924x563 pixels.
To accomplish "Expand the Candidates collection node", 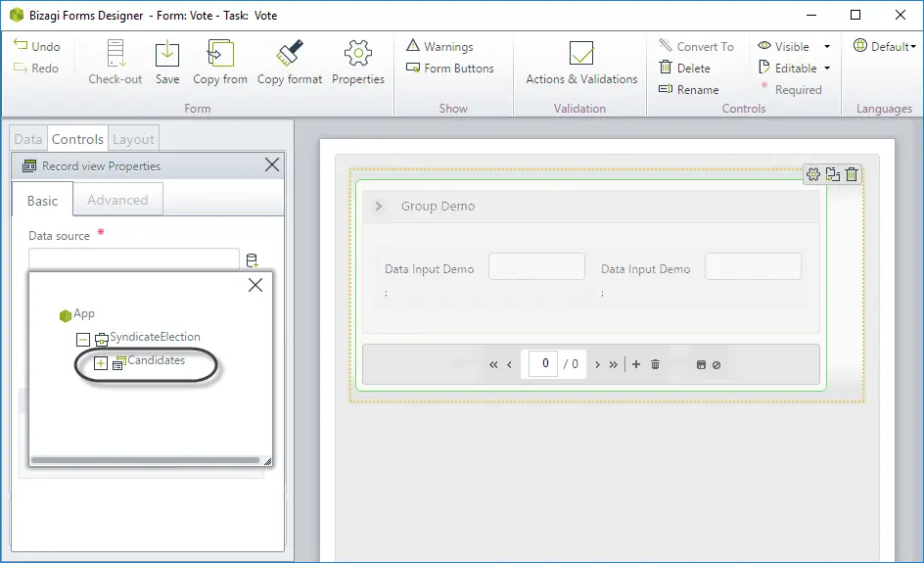I will (x=101, y=363).
